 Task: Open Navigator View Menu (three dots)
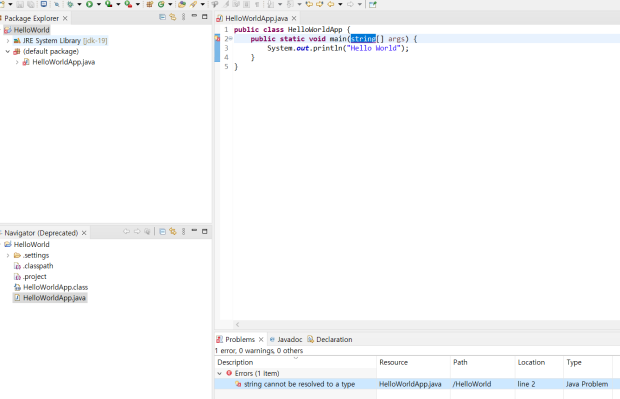[183, 232]
